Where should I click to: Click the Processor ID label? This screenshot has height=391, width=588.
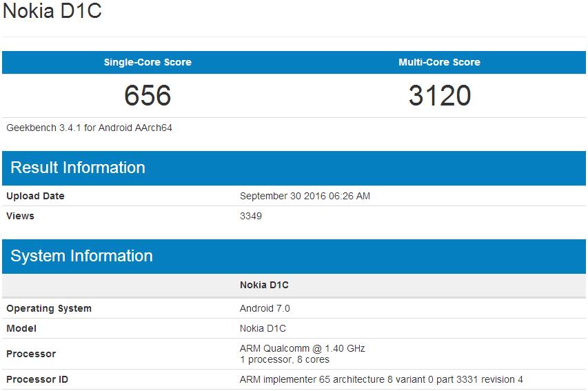coord(37,379)
